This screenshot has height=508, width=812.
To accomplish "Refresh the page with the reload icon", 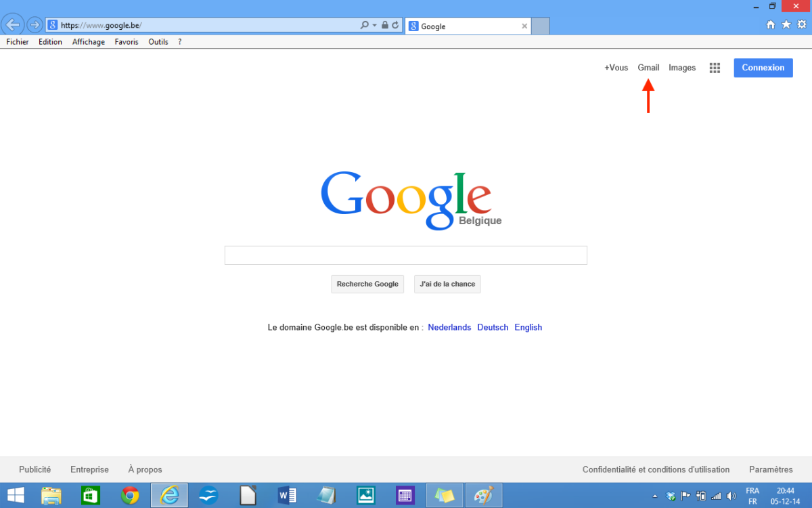I will coord(395,25).
